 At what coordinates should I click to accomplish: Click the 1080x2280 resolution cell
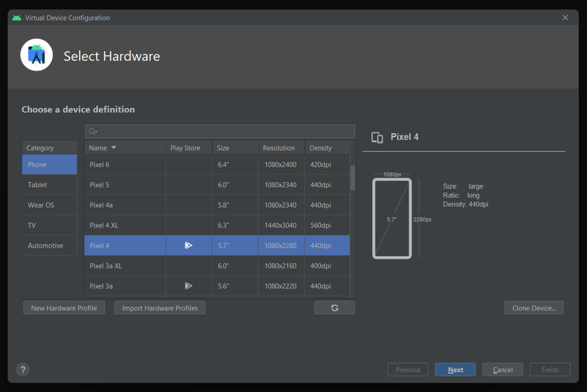(281, 245)
